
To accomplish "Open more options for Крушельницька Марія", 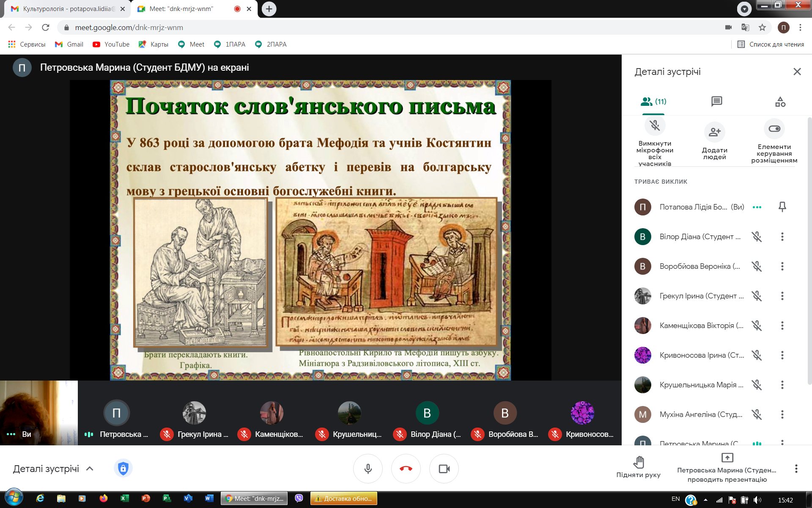I will (782, 385).
